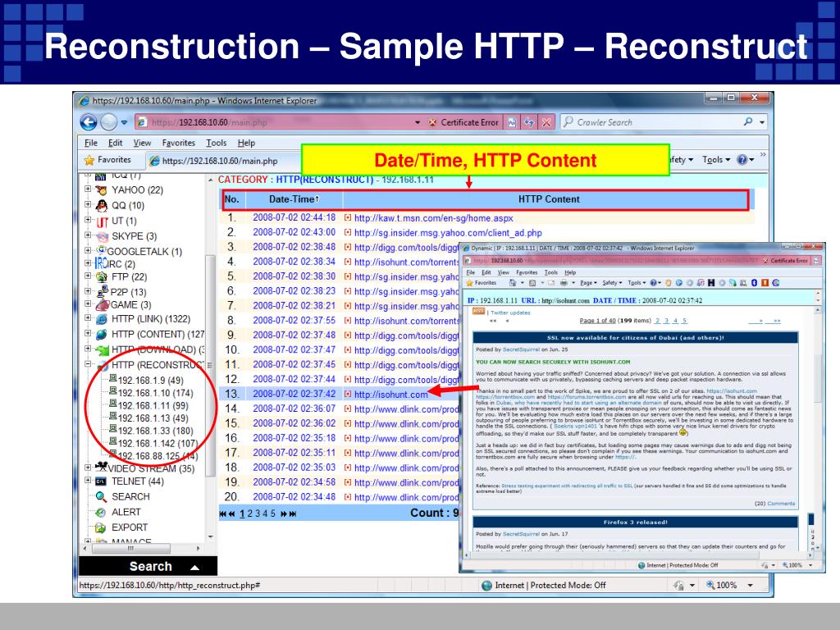
Task: Click the Back arrow in main browser
Action: (x=89, y=122)
